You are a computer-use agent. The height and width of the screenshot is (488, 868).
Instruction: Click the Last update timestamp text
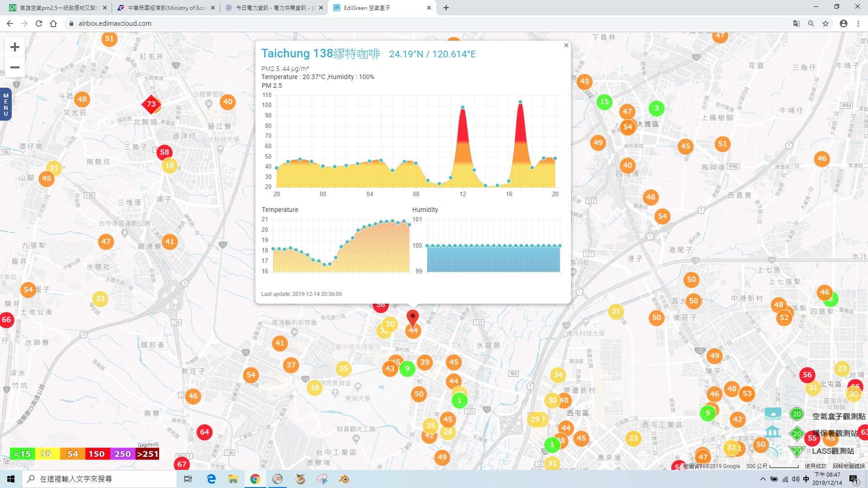pos(302,294)
